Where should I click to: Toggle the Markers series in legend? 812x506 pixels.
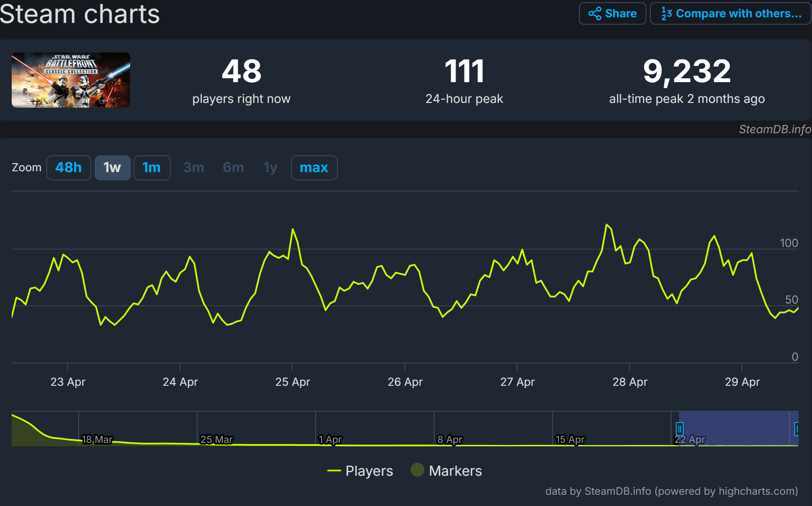(x=455, y=471)
